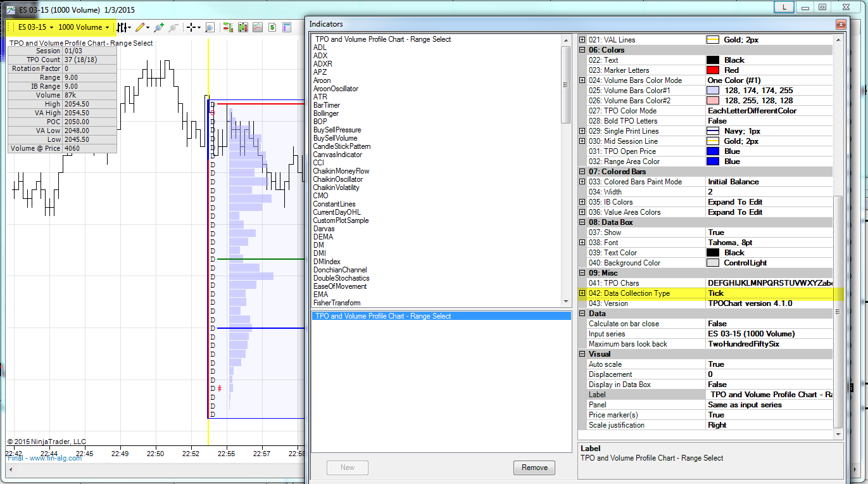Expand the 035: IB Colors property
The image size is (868, 484).
(x=582, y=202)
